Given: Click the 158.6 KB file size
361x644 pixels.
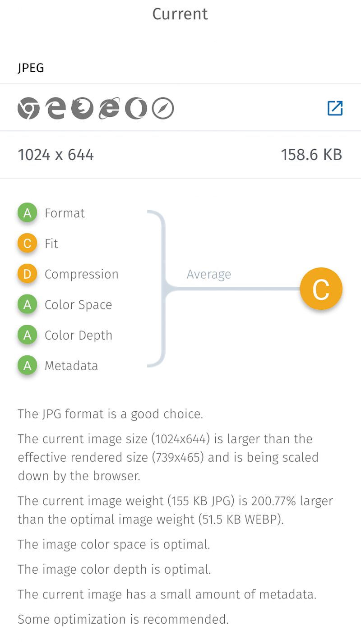Looking at the screenshot, I should pyautogui.click(x=311, y=155).
